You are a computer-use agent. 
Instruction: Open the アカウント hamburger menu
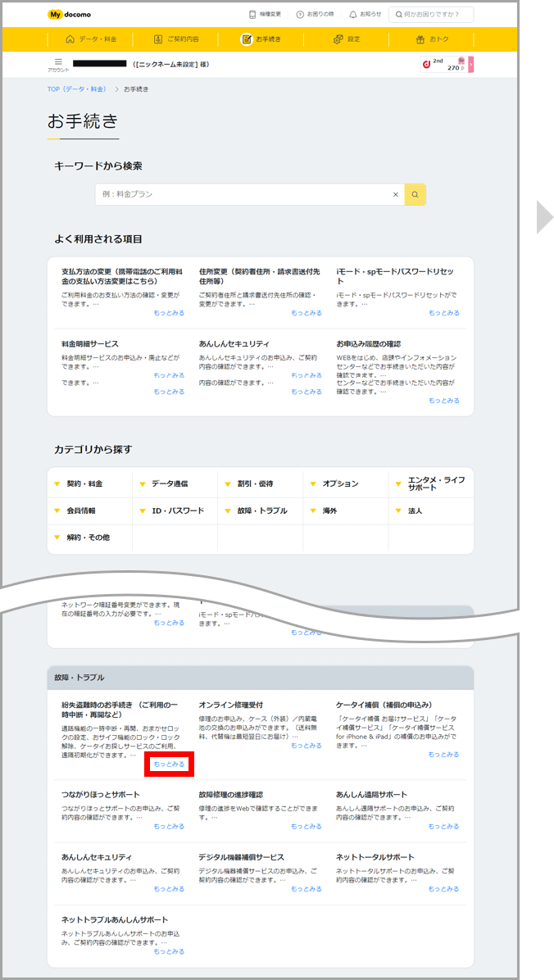58,63
